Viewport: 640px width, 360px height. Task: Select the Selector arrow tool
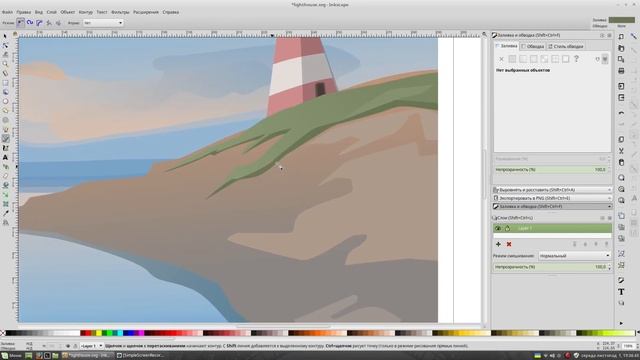5,36
